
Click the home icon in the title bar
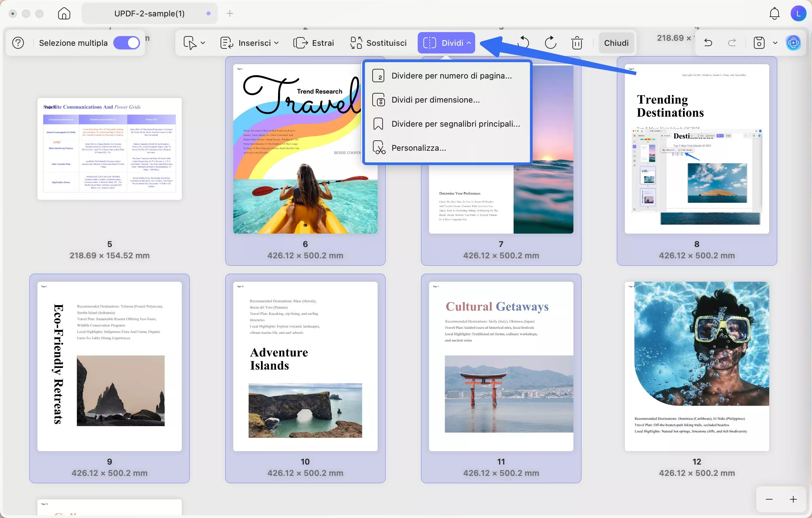[63, 13]
